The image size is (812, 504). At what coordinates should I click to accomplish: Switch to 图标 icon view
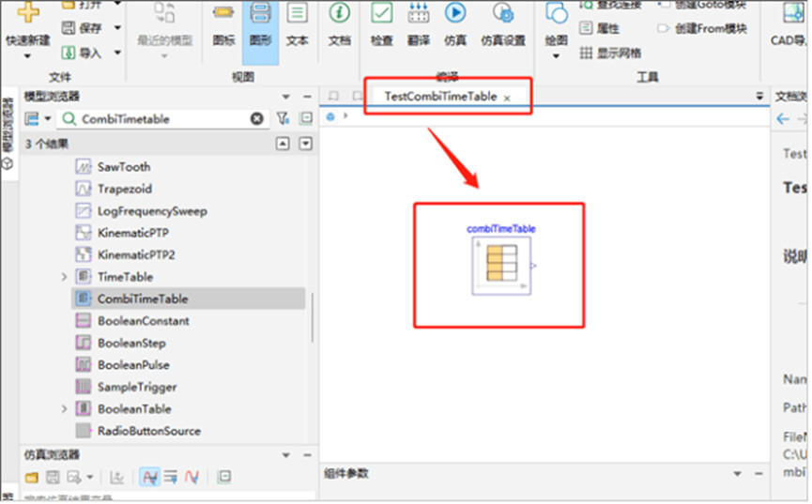pyautogui.click(x=223, y=24)
